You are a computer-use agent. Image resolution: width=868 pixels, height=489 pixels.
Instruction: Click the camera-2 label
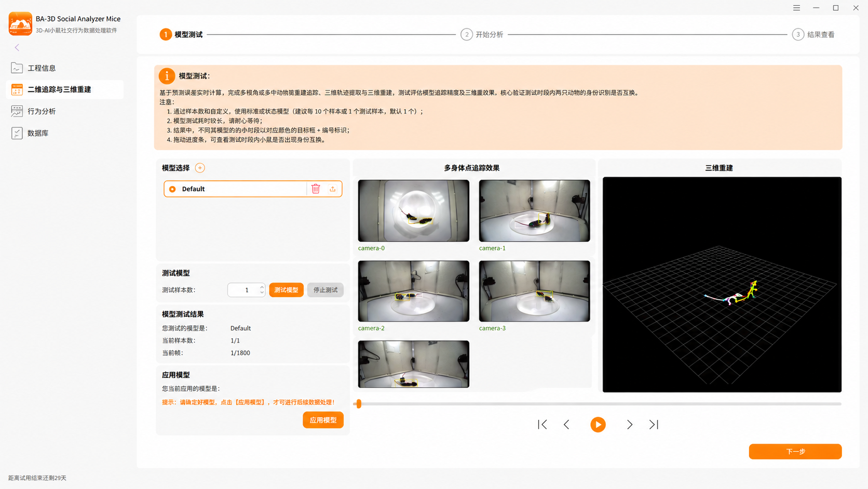371,328
